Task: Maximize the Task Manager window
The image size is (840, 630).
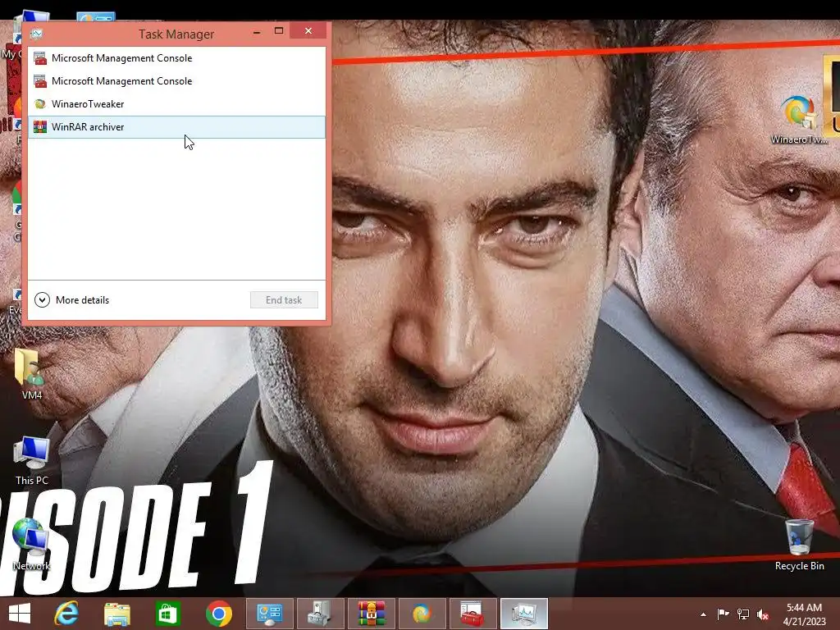Action: pos(279,31)
